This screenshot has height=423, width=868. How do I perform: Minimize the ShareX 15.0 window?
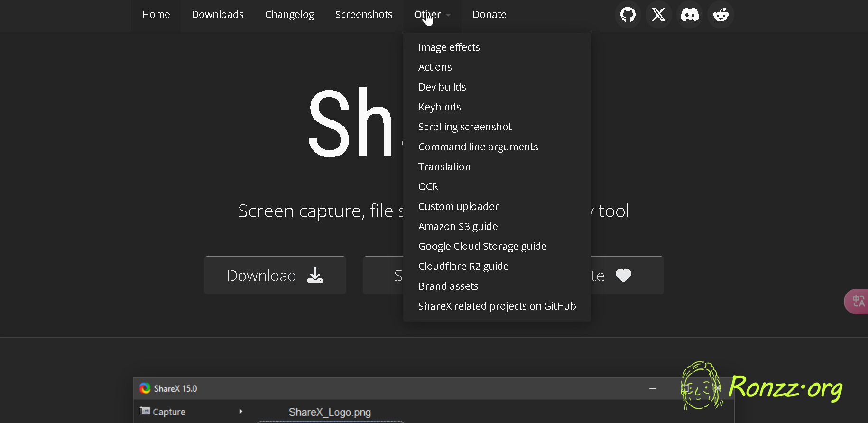(x=653, y=388)
